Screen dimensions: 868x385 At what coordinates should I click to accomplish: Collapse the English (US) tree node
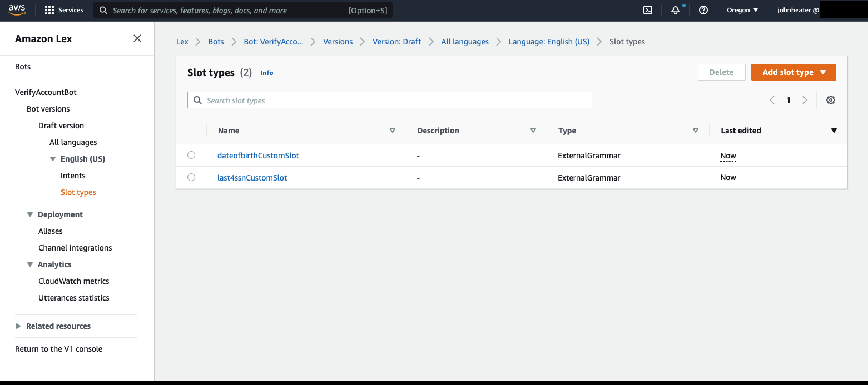pos(53,159)
